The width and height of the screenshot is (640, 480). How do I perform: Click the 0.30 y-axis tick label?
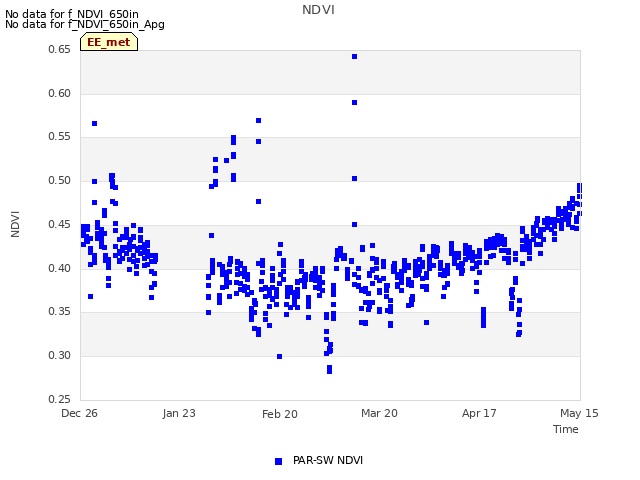(59, 356)
